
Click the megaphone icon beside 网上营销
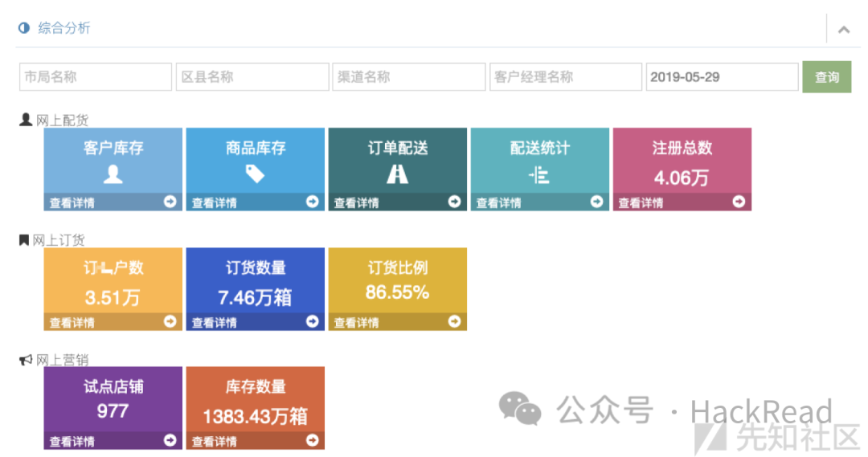26,360
